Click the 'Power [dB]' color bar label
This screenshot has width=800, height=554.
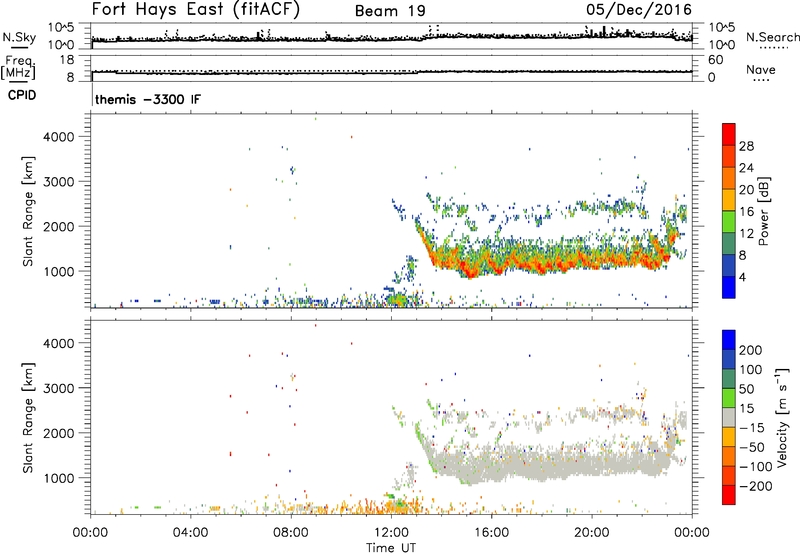pos(763,212)
